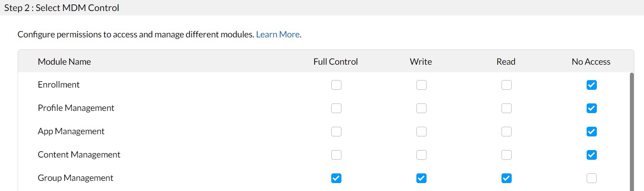
Task: Enable Write for Profile Management
Action: [x=421, y=108]
